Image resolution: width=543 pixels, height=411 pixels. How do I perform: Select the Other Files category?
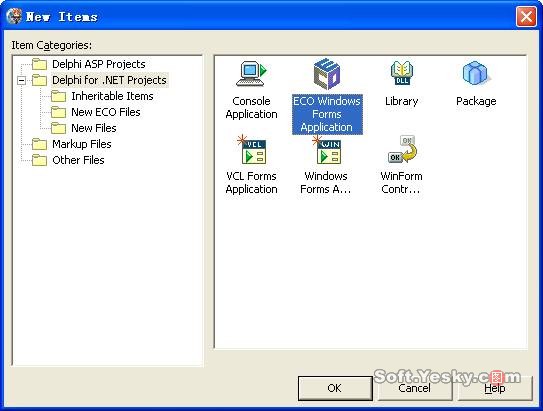tap(78, 160)
